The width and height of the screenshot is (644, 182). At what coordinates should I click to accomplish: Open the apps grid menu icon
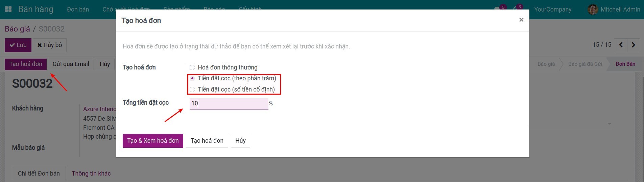[x=8, y=9]
